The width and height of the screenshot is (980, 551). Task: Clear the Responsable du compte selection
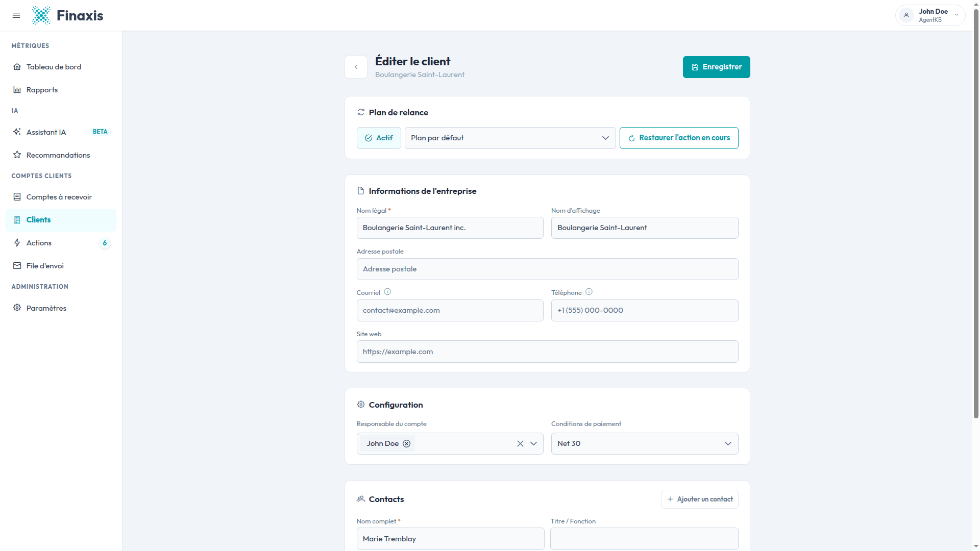520,443
